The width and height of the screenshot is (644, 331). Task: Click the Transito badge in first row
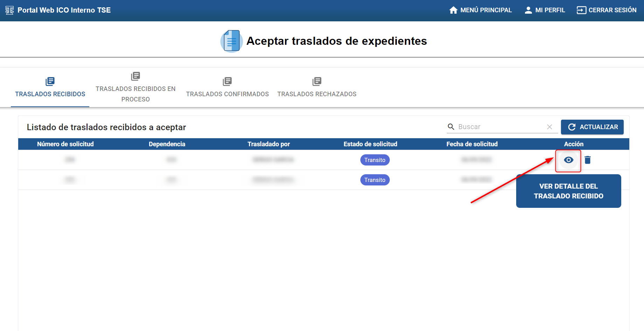[x=375, y=160]
